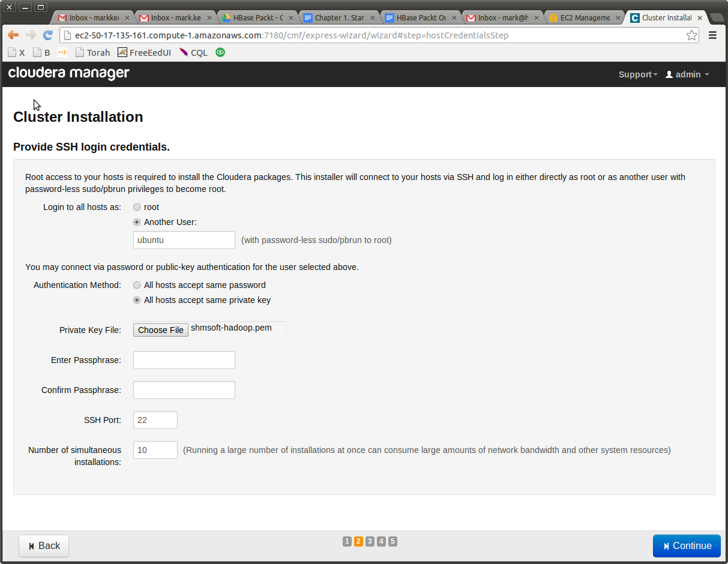
Task: Reload the page with refresh icon
Action: [48, 35]
